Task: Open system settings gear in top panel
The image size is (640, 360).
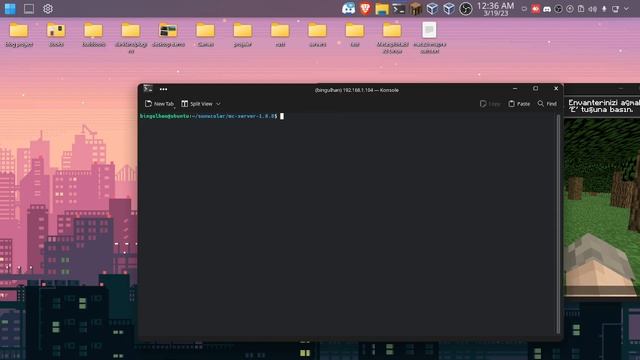Action: (x=48, y=9)
